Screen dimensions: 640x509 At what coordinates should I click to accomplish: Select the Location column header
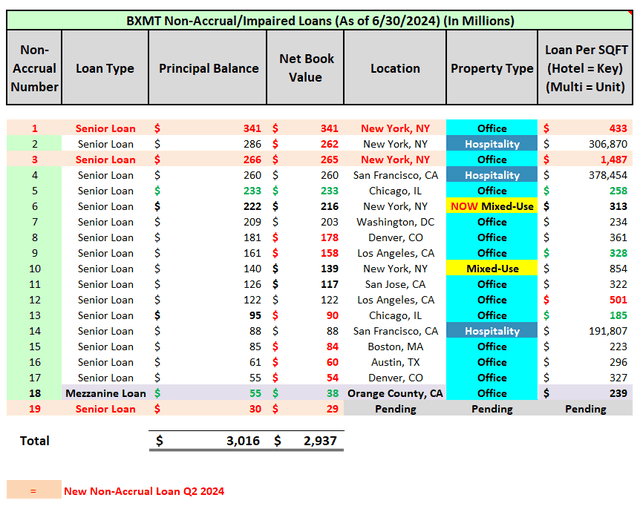(x=395, y=68)
